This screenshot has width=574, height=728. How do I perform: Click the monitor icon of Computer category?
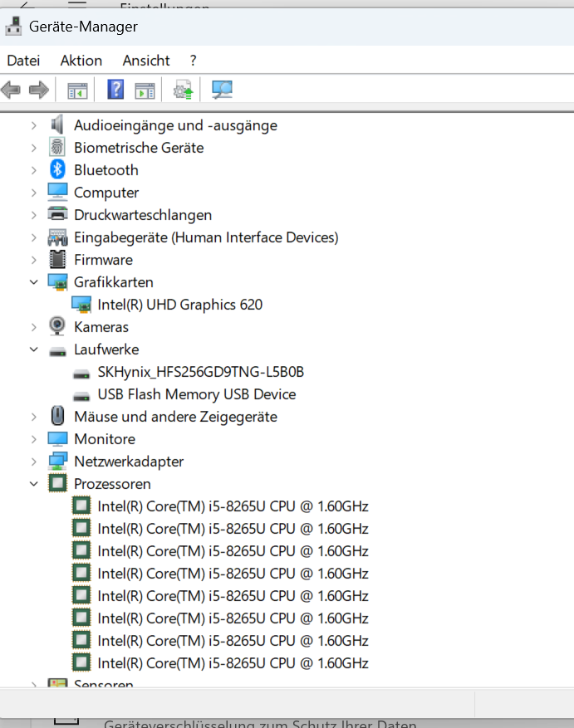click(57, 192)
